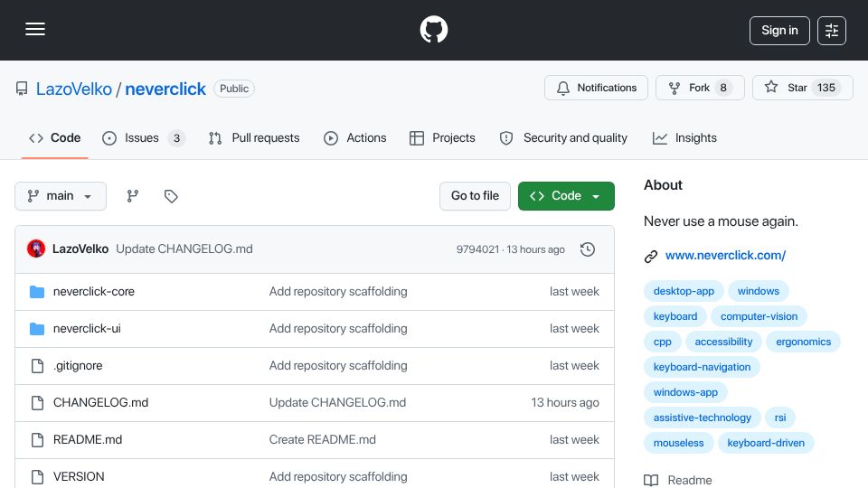Expand the main branch dropdown
The image size is (868, 488).
point(61,196)
